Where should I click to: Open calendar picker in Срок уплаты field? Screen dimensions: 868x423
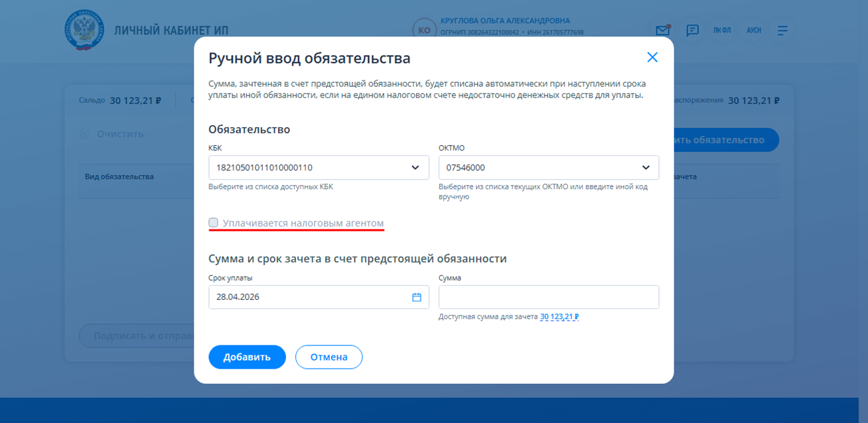(x=417, y=297)
